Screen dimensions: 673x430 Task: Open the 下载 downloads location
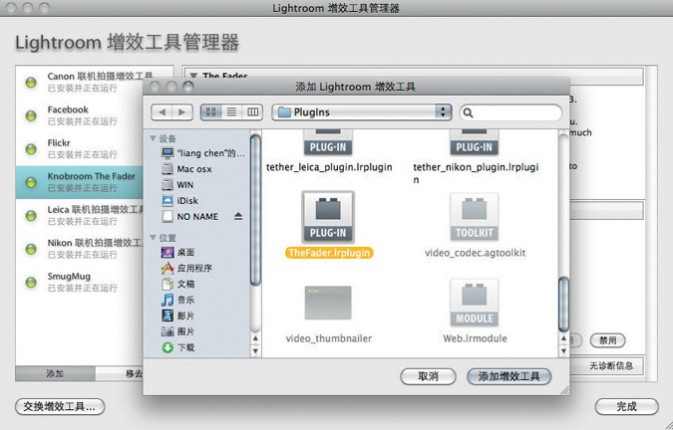178,348
